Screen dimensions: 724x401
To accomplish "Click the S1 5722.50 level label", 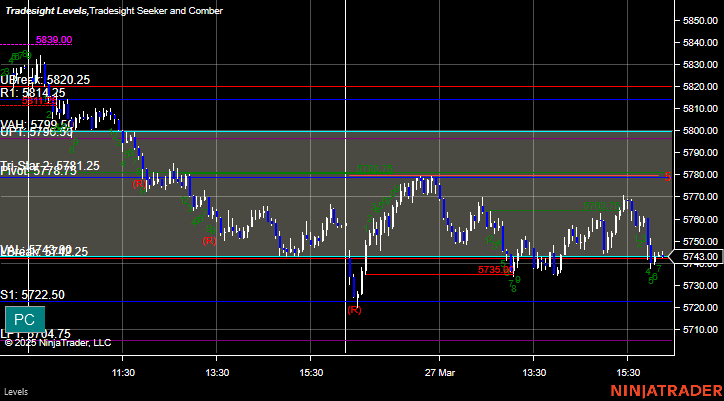I will (x=32, y=295).
